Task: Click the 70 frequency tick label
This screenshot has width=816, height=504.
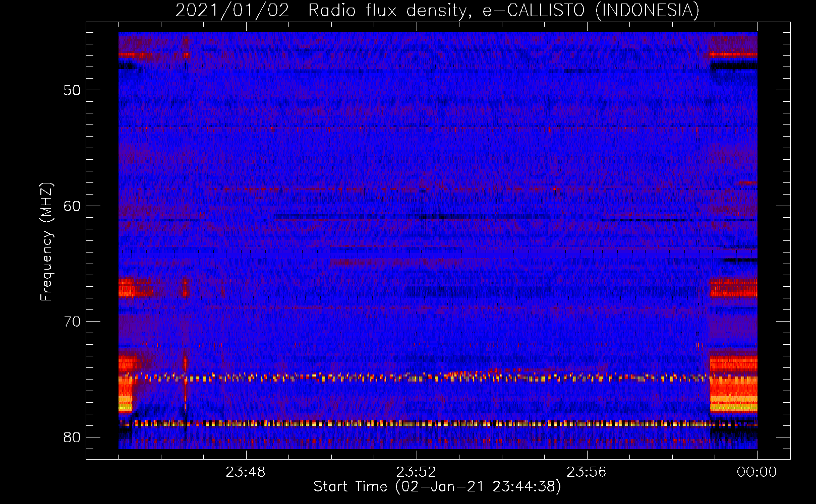Action: pyautogui.click(x=73, y=322)
